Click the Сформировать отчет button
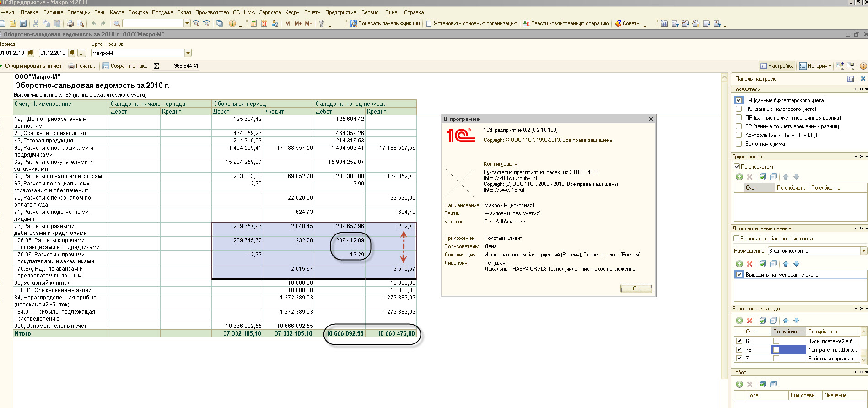 pyautogui.click(x=33, y=66)
